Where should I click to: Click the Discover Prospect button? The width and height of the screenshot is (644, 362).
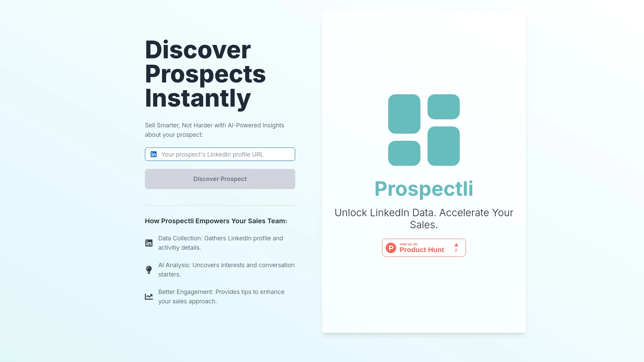[x=220, y=179]
